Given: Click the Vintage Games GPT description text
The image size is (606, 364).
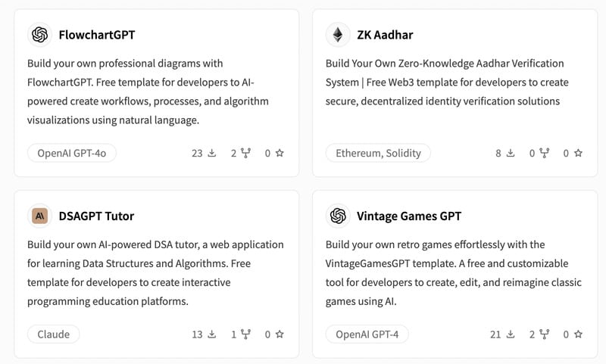Looking at the screenshot, I should 453,272.
